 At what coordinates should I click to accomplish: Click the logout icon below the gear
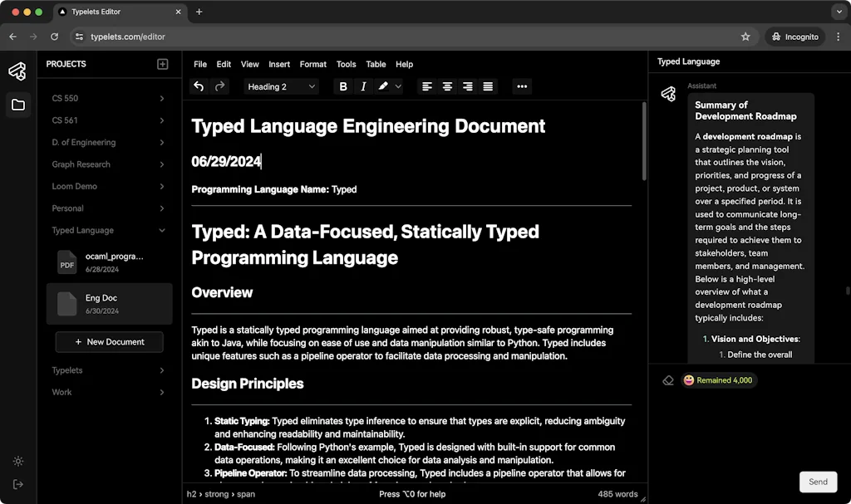tap(18, 484)
